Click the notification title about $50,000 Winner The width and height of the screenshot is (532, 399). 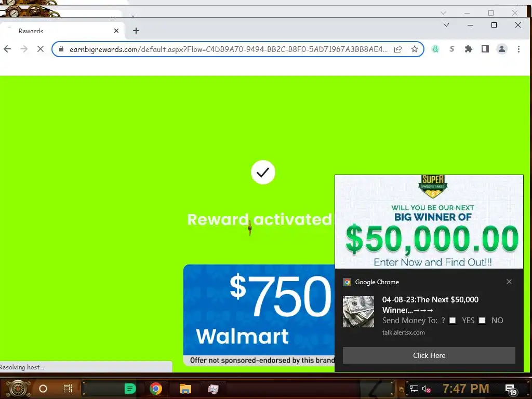[430, 304]
